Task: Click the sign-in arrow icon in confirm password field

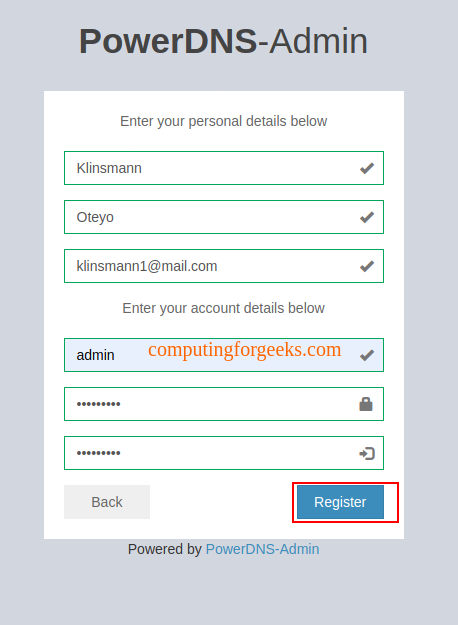Action: 367,454
